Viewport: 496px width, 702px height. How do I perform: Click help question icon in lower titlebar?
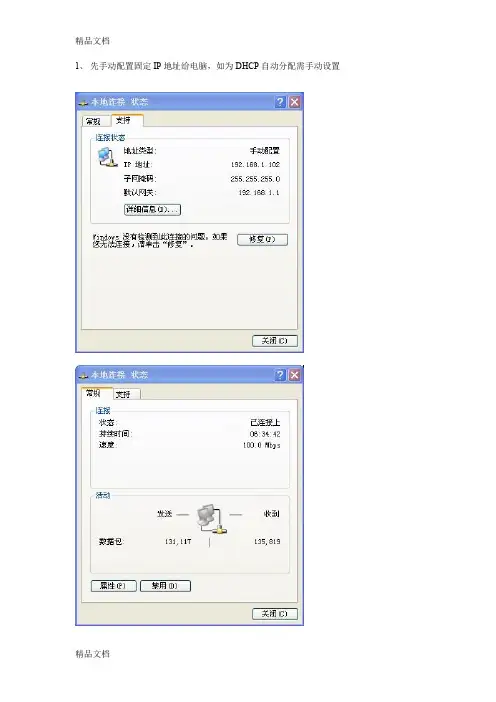coord(280,375)
